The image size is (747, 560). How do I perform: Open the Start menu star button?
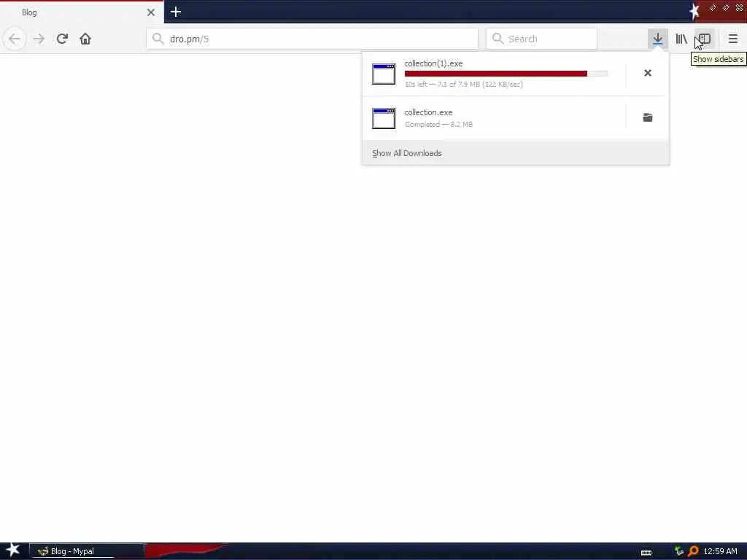(13, 550)
